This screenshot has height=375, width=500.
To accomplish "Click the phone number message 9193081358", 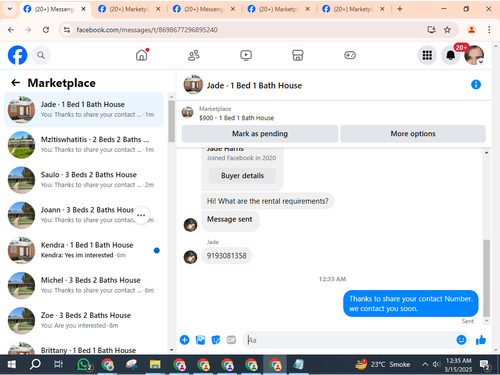I will (x=227, y=256).
